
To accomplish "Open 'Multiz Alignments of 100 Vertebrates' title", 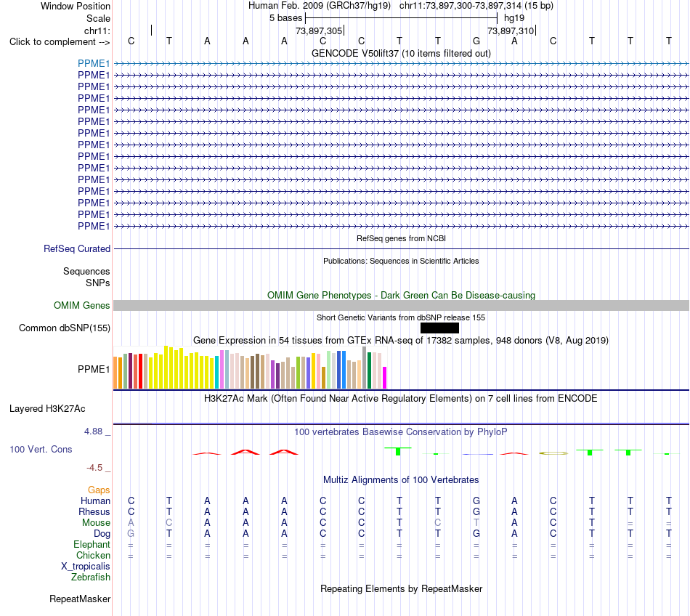I will 401,480.
